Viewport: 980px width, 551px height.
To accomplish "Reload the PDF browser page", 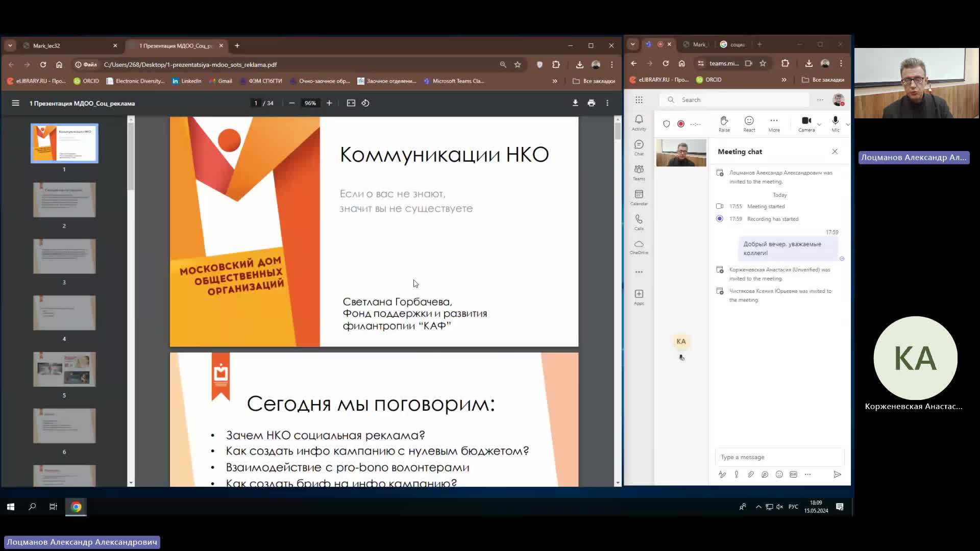I will [x=43, y=65].
